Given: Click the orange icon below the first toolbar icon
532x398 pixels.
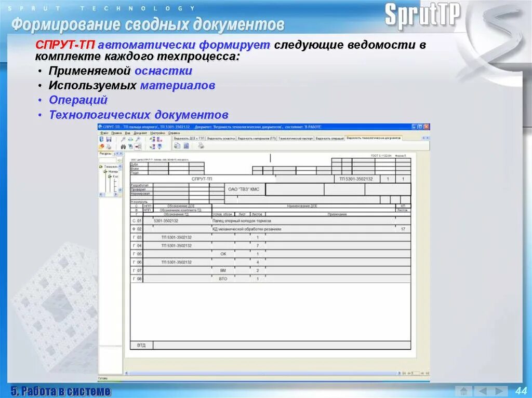Looking at the screenshot, I should [x=101, y=146].
